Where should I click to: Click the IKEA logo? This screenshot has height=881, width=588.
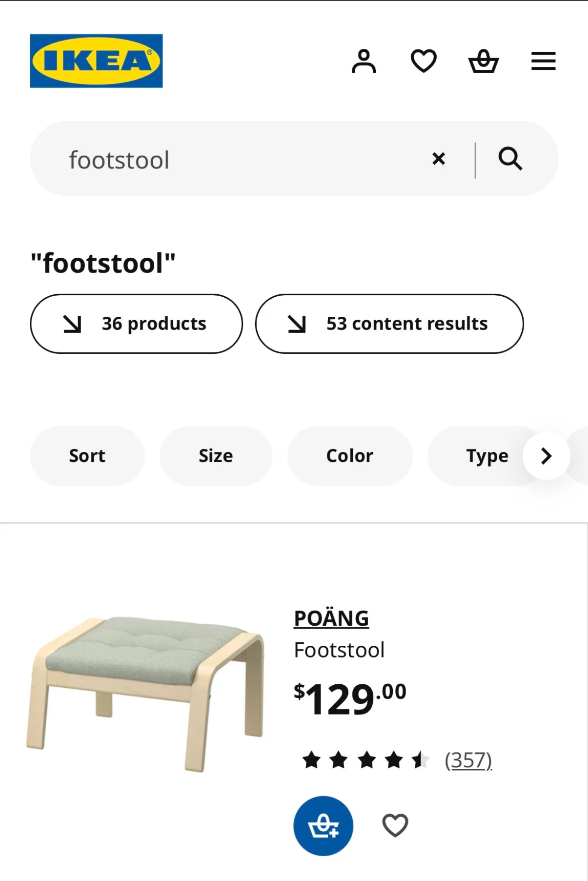pos(96,60)
